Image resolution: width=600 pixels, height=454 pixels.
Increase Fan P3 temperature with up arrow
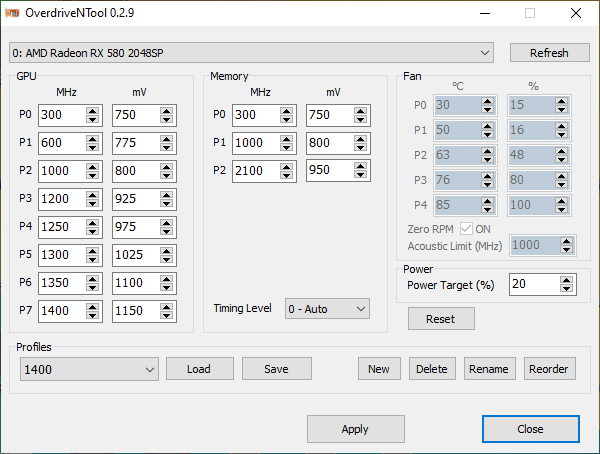(488, 176)
